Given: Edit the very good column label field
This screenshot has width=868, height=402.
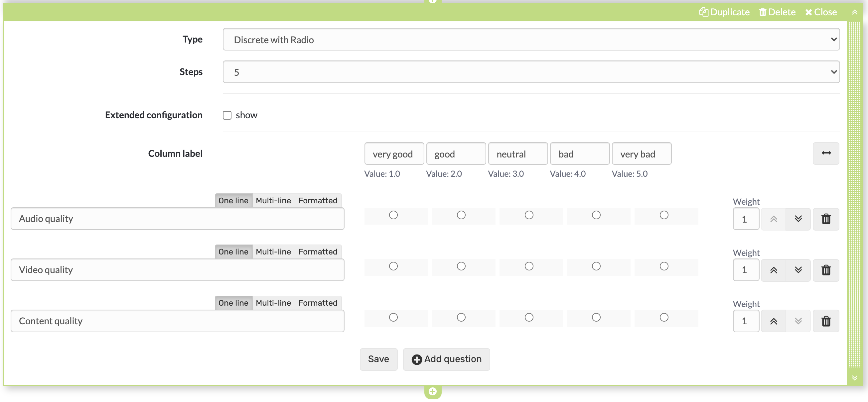Looking at the screenshot, I should [x=393, y=154].
